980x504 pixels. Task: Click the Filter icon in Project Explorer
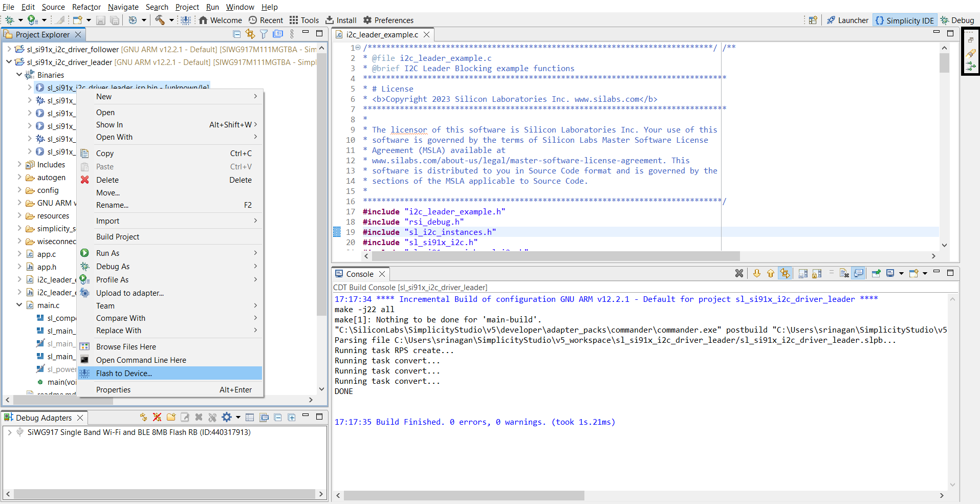pos(264,34)
